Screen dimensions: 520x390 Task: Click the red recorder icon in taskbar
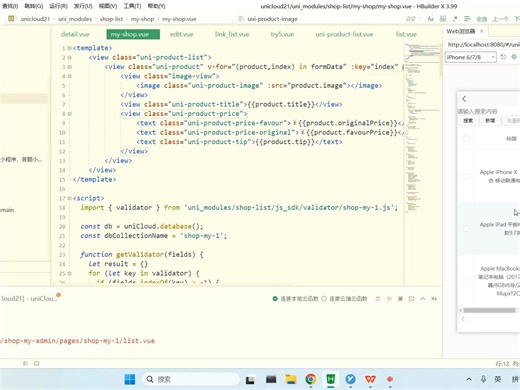pos(390,379)
